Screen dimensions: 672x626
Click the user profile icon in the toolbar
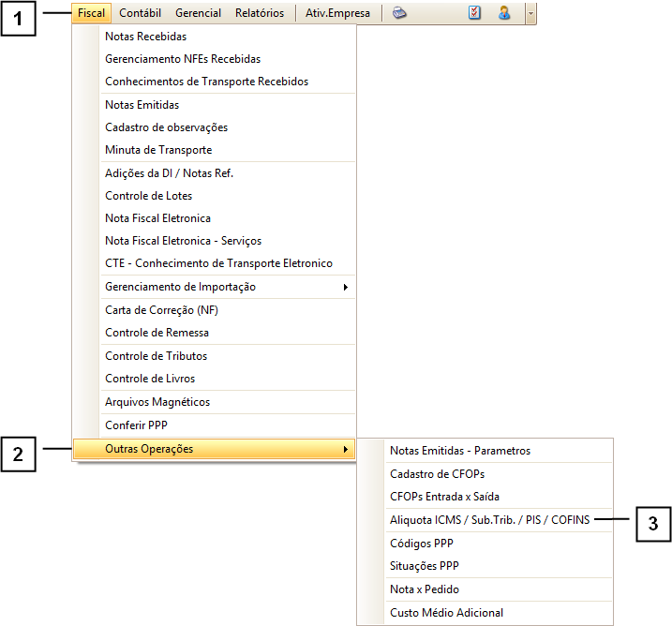click(504, 14)
